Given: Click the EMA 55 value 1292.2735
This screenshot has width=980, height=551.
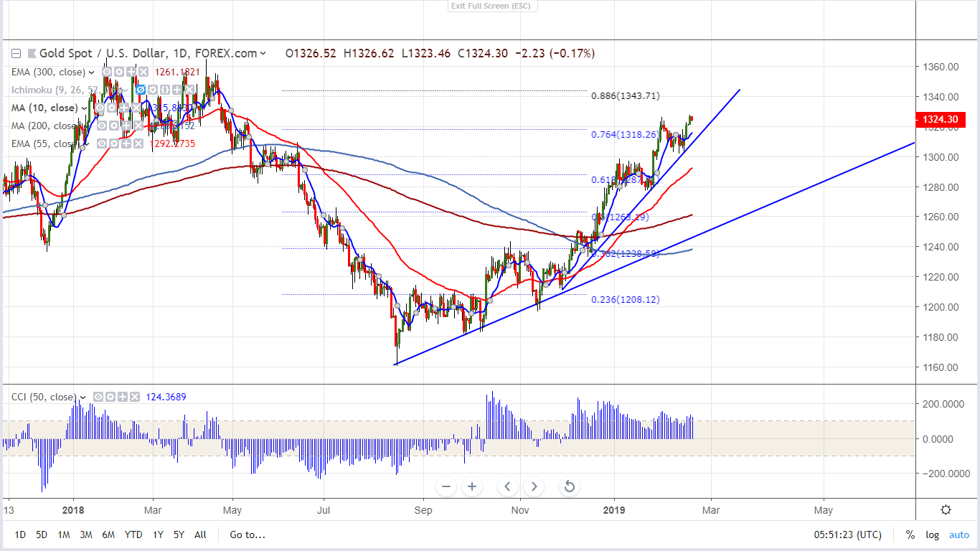Looking at the screenshot, I should 172,143.
